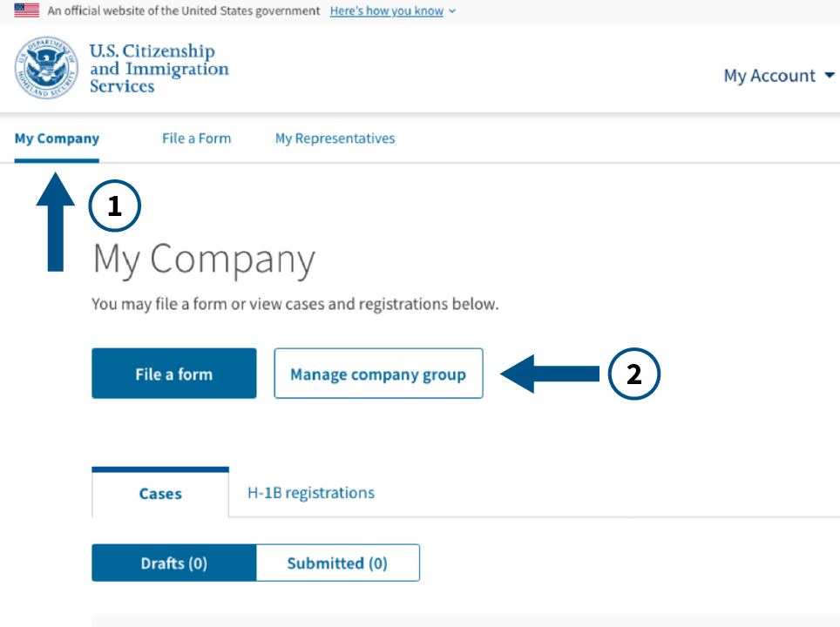Expand the Here's how you know disclosure
This screenshot has height=627, width=840.
387,10
